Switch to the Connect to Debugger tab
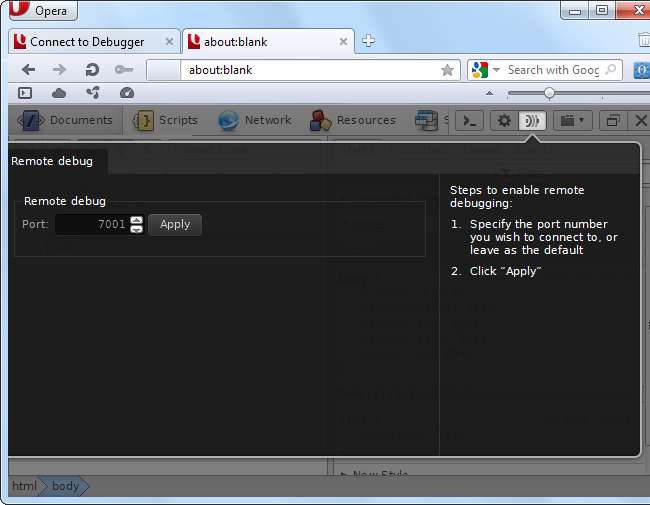650x505 pixels. (x=86, y=42)
